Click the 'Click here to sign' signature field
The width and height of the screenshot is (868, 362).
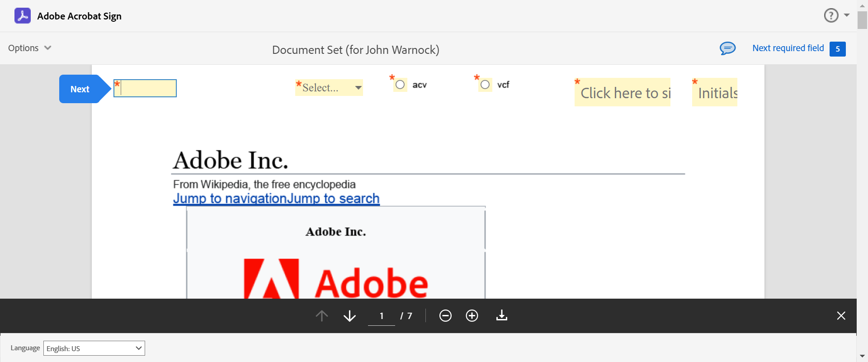(623, 93)
